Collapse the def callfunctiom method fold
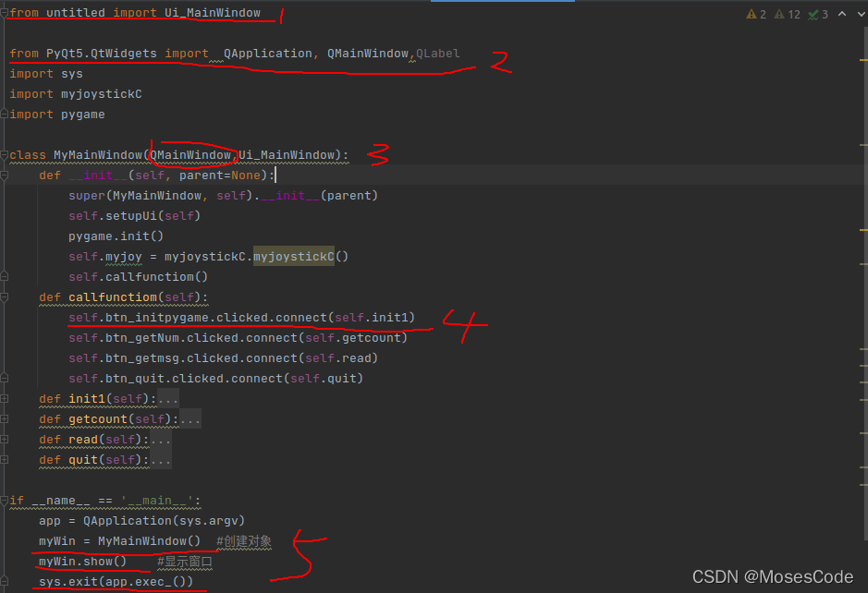This screenshot has height=593, width=868. [x=4, y=297]
